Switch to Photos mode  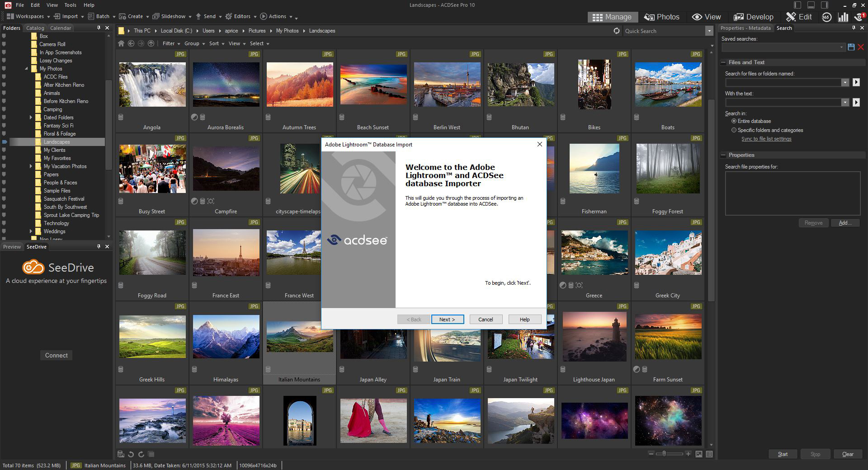point(662,17)
